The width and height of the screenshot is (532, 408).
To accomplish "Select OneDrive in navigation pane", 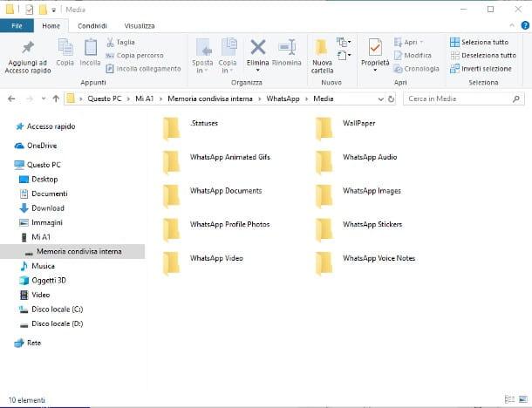I will tap(36, 146).
